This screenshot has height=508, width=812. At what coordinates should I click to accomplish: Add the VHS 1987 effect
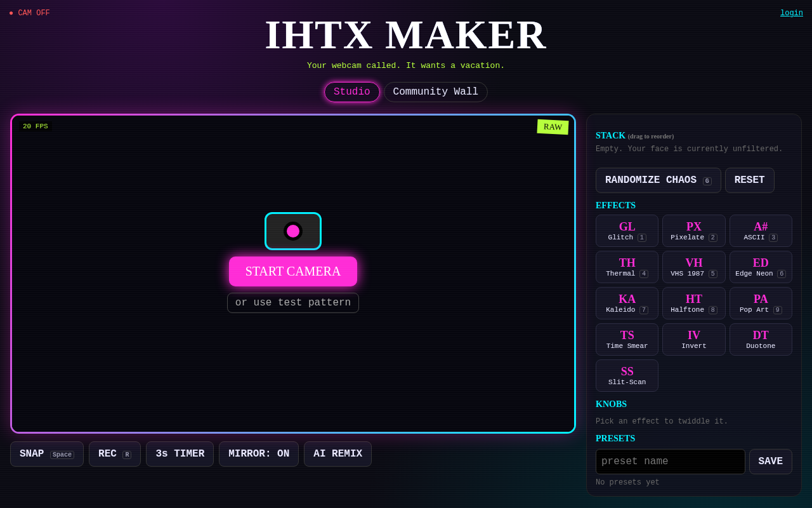pyautogui.click(x=694, y=267)
